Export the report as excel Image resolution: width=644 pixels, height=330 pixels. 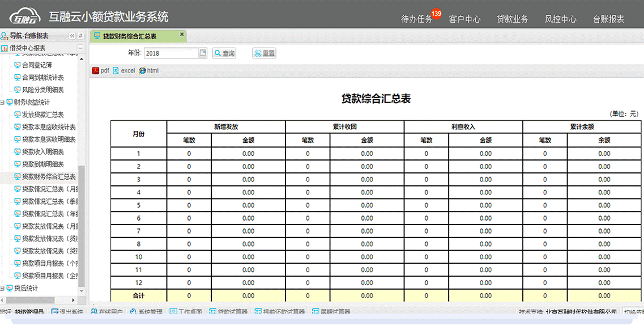pos(123,71)
